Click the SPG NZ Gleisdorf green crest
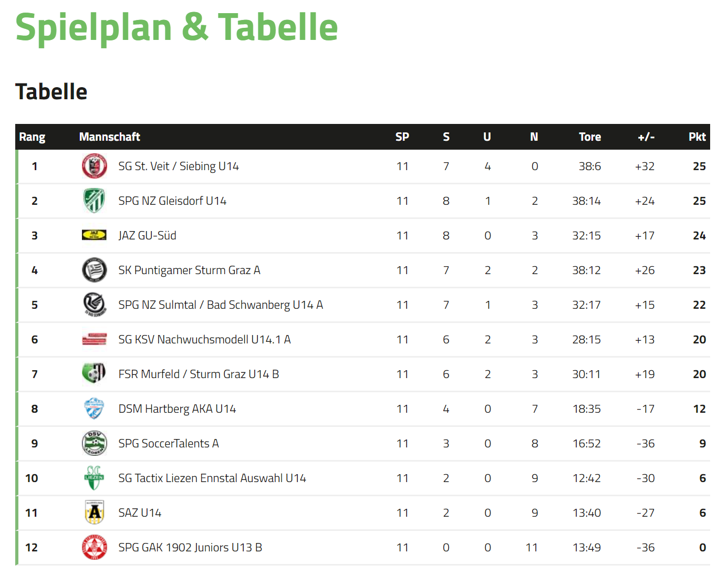 click(x=95, y=201)
